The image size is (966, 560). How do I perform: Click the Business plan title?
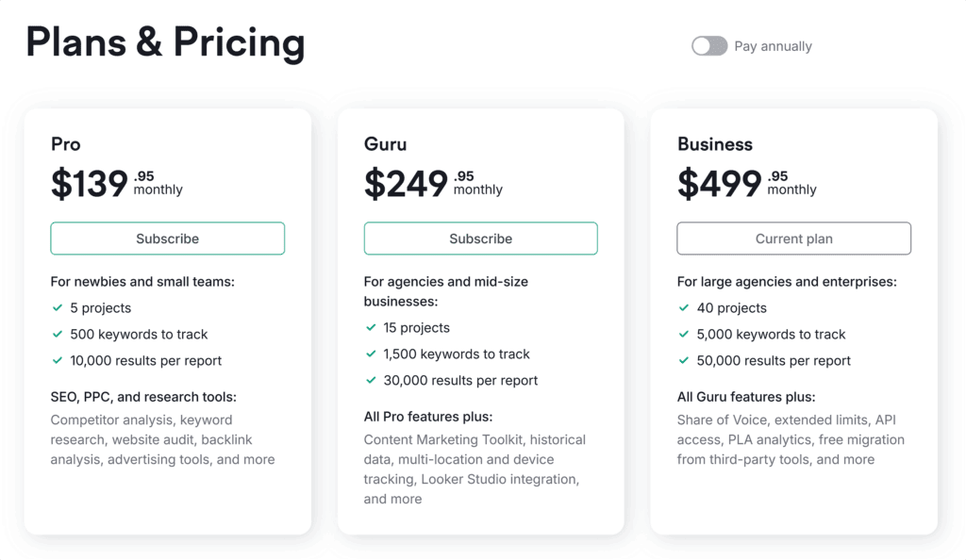click(x=715, y=144)
